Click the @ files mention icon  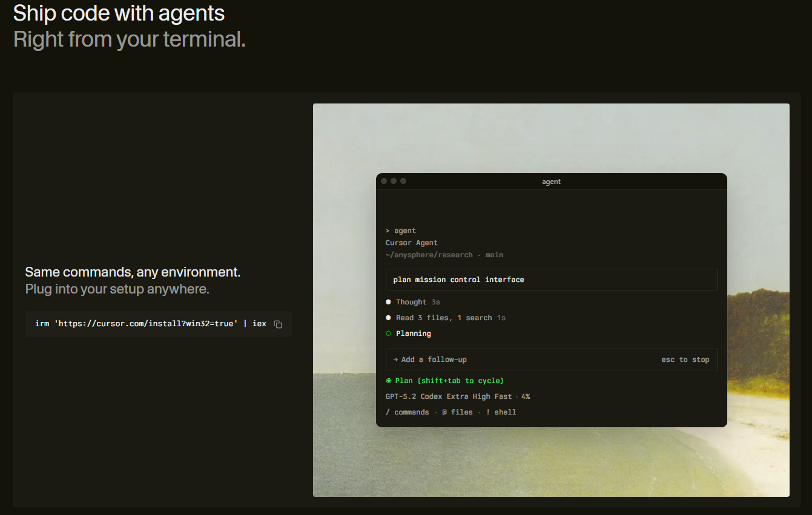click(445, 412)
